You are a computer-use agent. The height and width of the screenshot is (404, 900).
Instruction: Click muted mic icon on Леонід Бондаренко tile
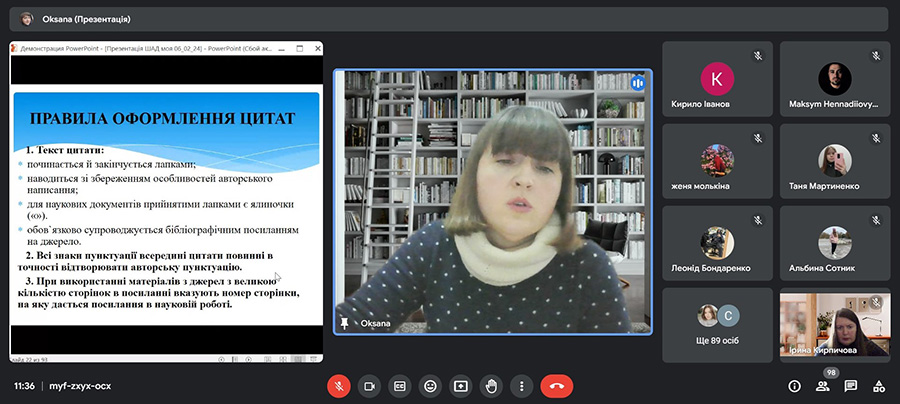pyautogui.click(x=758, y=220)
